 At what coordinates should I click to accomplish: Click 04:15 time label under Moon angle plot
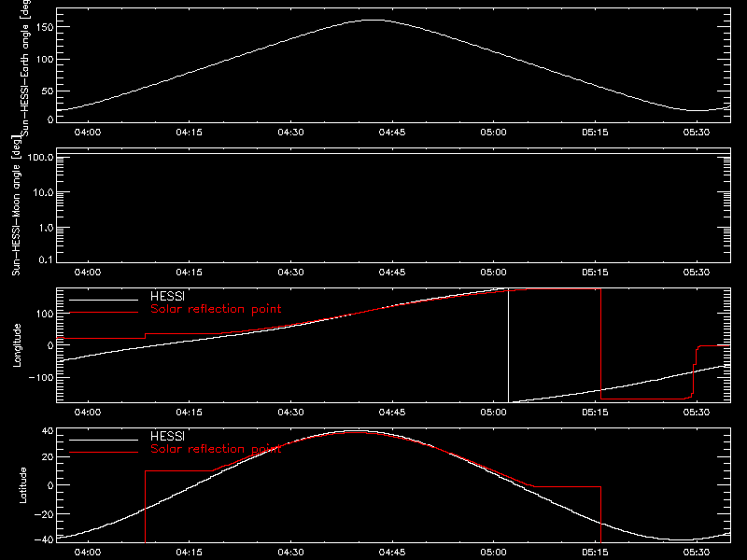(190, 273)
